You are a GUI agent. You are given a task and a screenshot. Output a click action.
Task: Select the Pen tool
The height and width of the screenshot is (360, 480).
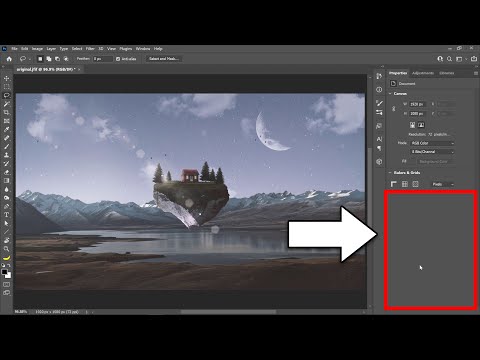coord(6,206)
